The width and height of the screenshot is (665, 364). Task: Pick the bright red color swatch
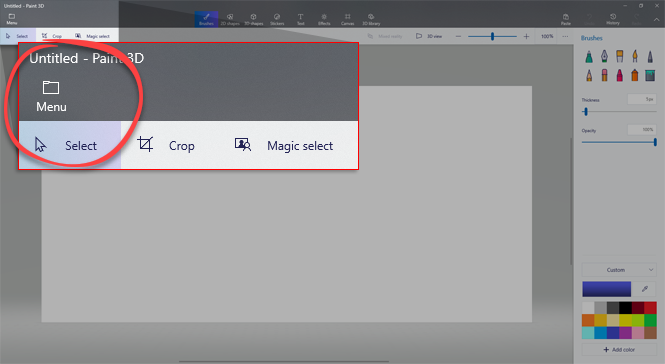click(650, 308)
